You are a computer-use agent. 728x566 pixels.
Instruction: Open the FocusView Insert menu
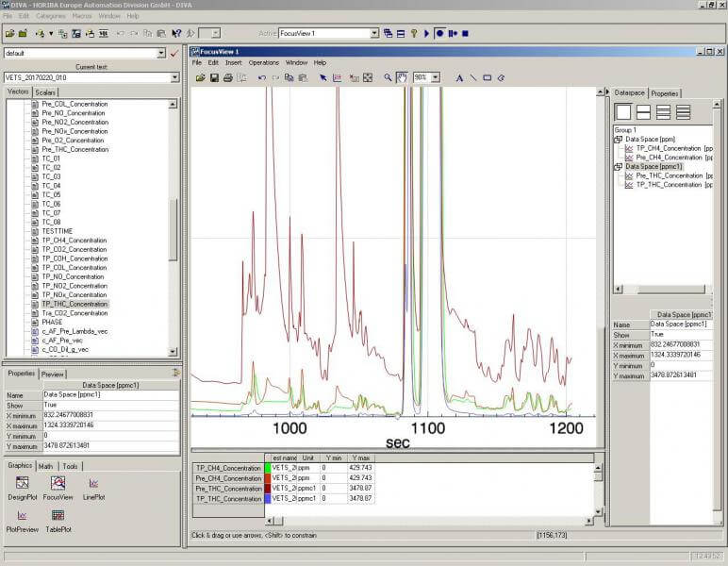(234, 62)
